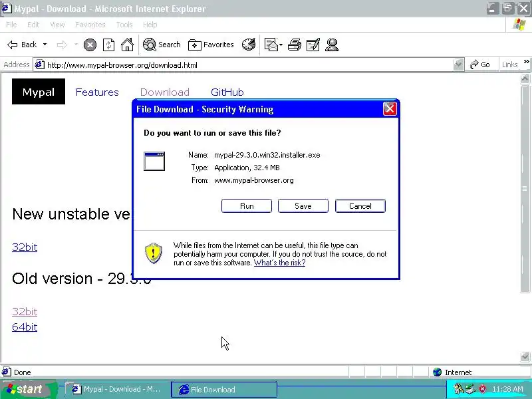This screenshot has width=532, height=399.
Task: Open the Favorites toolbar button
Action: (211, 45)
